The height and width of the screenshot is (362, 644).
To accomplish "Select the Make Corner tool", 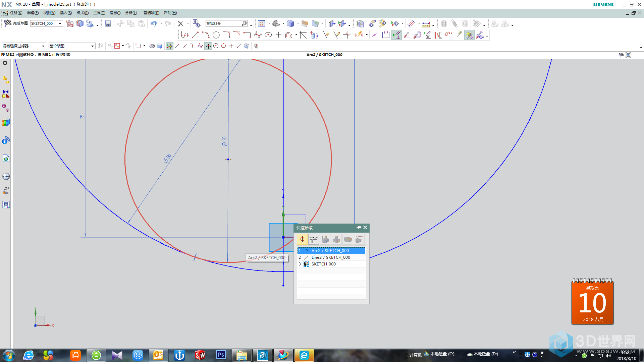I will coord(346,35).
